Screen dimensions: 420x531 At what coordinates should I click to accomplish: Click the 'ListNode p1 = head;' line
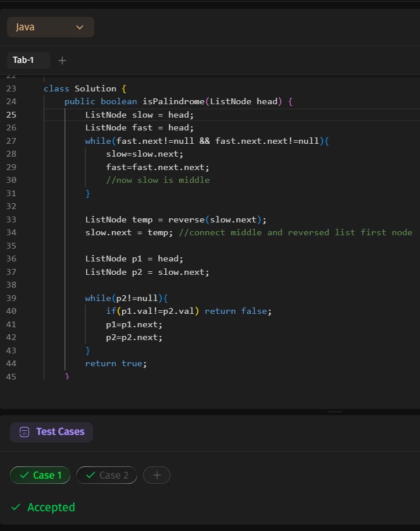[x=134, y=259]
